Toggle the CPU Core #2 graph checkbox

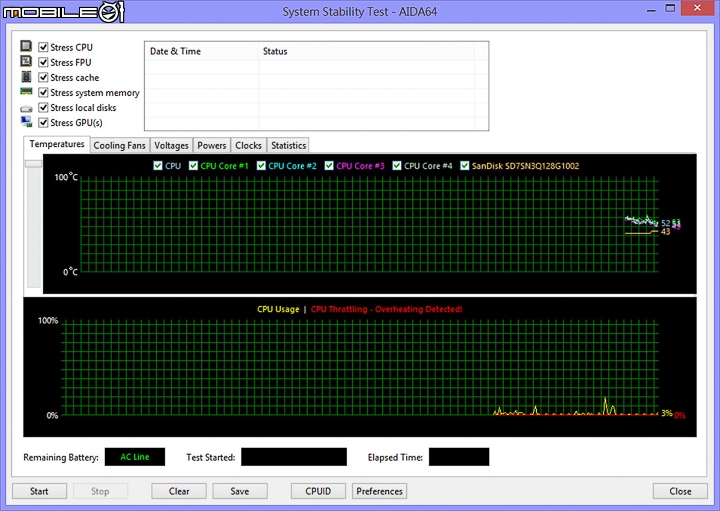point(261,166)
